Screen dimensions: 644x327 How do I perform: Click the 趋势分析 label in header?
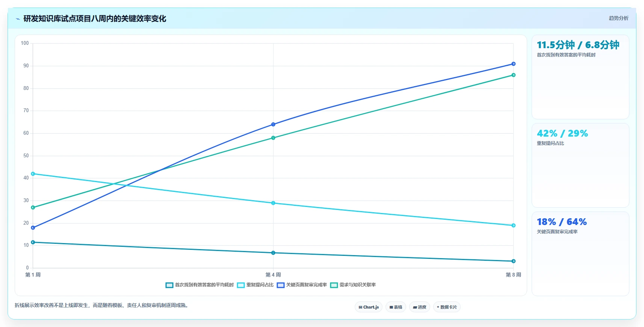pos(618,18)
